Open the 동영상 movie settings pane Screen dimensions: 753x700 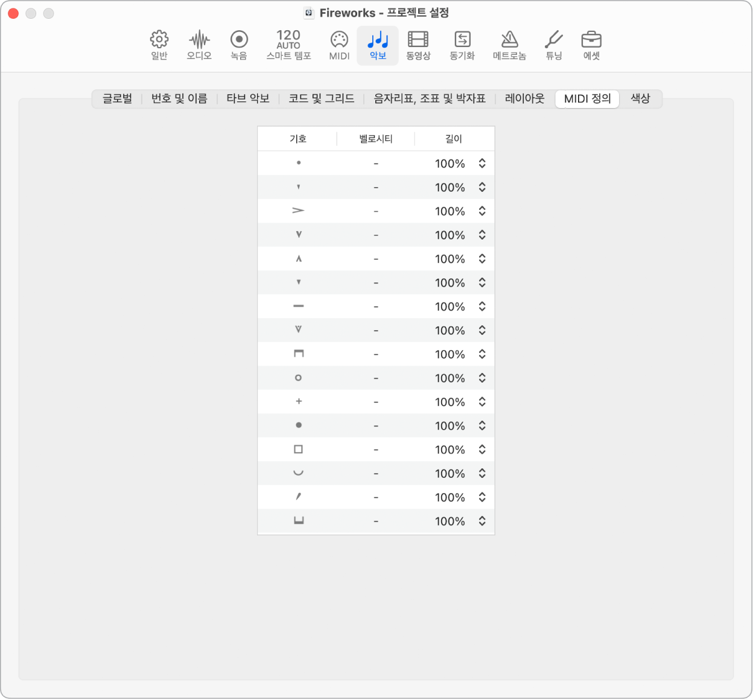point(418,45)
